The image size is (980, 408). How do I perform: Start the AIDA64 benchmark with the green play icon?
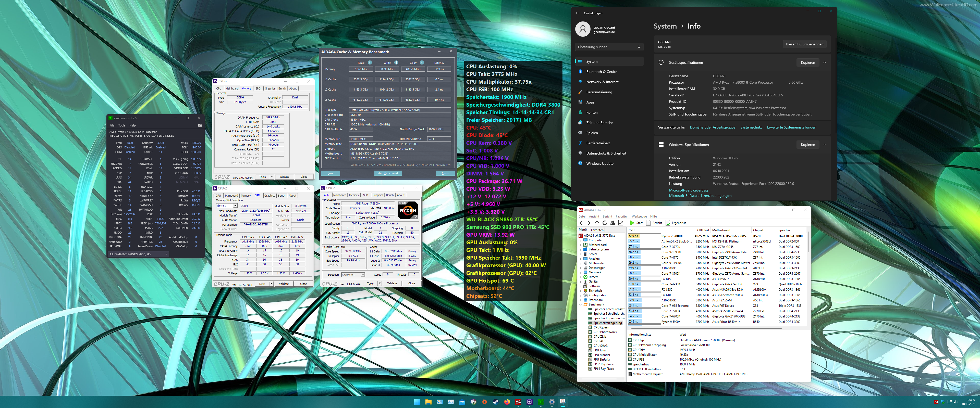[x=632, y=223]
